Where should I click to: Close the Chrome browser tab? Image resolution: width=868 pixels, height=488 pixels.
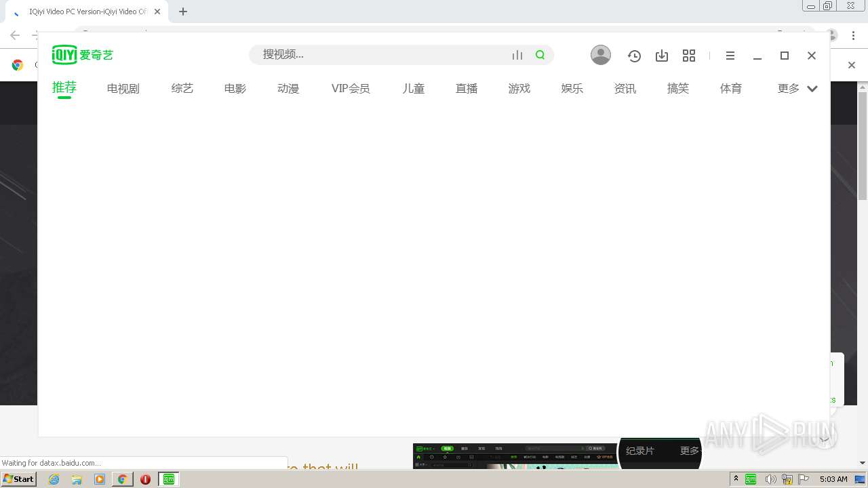pos(157,12)
